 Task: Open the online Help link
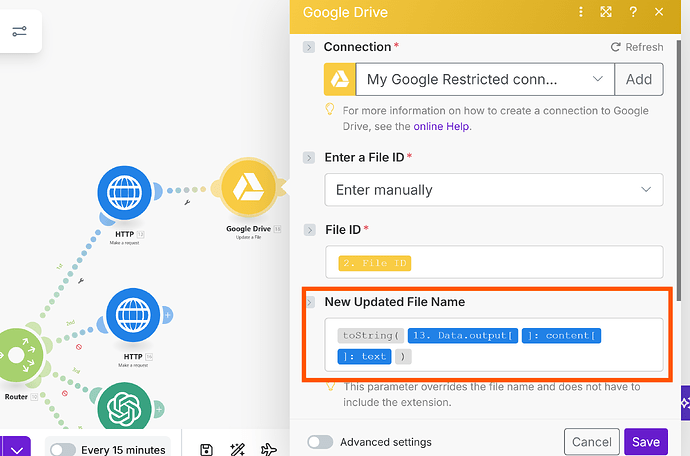441,126
